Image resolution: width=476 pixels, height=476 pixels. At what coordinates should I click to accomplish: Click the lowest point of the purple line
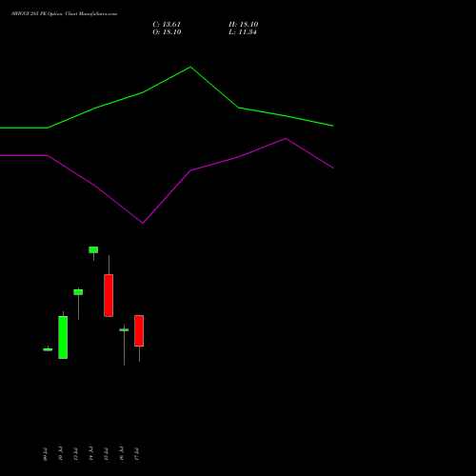tap(143, 223)
